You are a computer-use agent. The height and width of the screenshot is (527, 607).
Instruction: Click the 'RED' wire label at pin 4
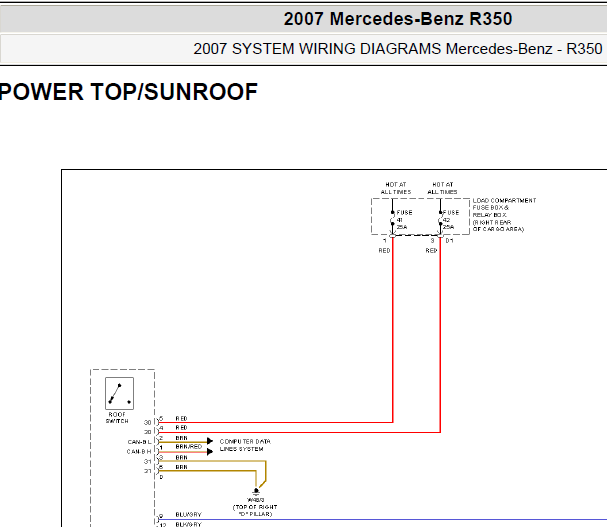pyautogui.click(x=181, y=427)
